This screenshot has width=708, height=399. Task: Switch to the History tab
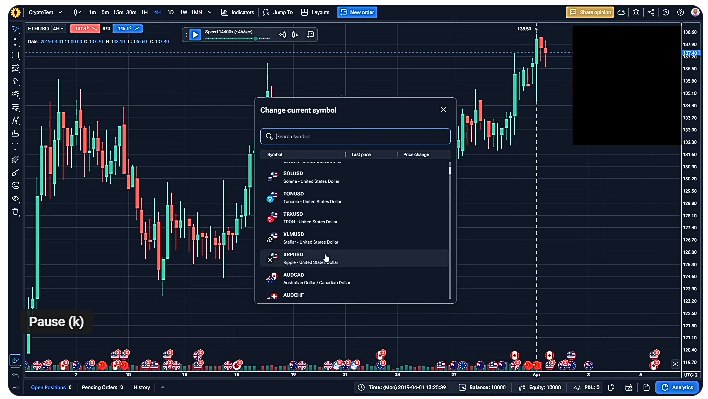142,387
